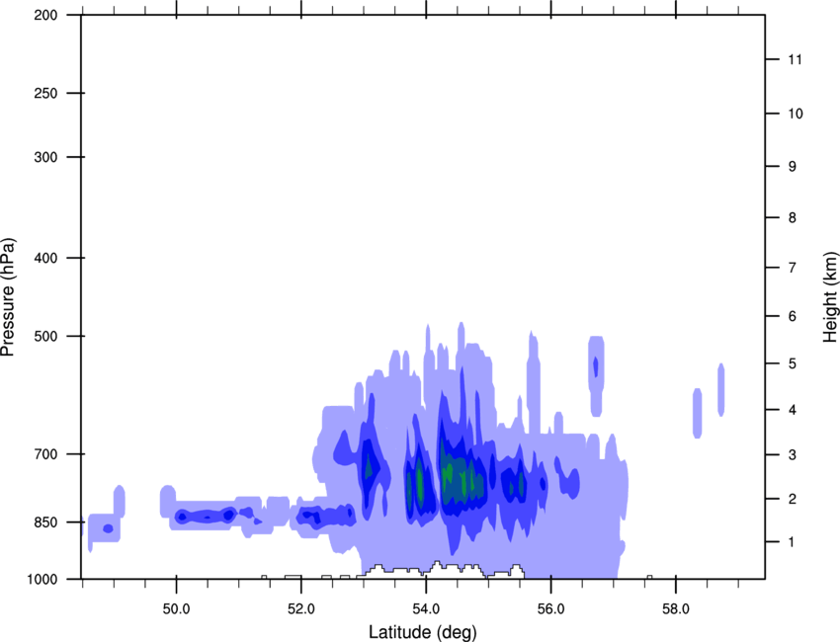Click the 'Pressure (hPa)' axis title
This screenshot has height=642, width=840.
click(x=8, y=296)
